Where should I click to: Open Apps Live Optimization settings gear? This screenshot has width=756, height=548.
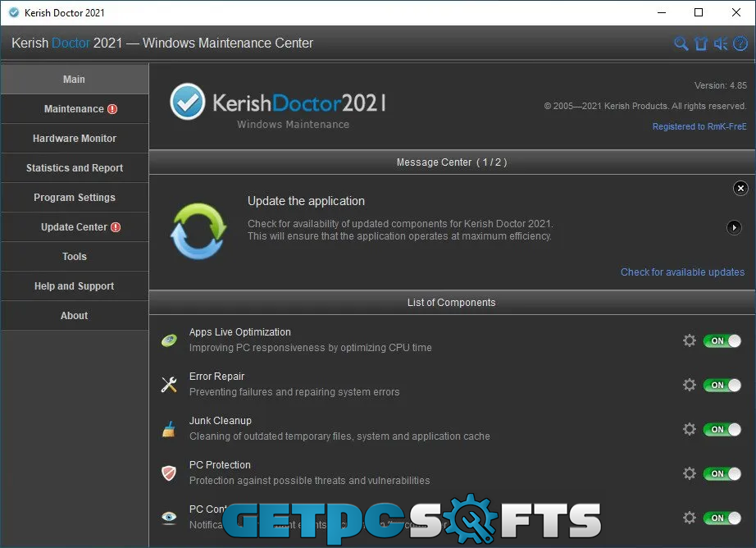pyautogui.click(x=690, y=340)
